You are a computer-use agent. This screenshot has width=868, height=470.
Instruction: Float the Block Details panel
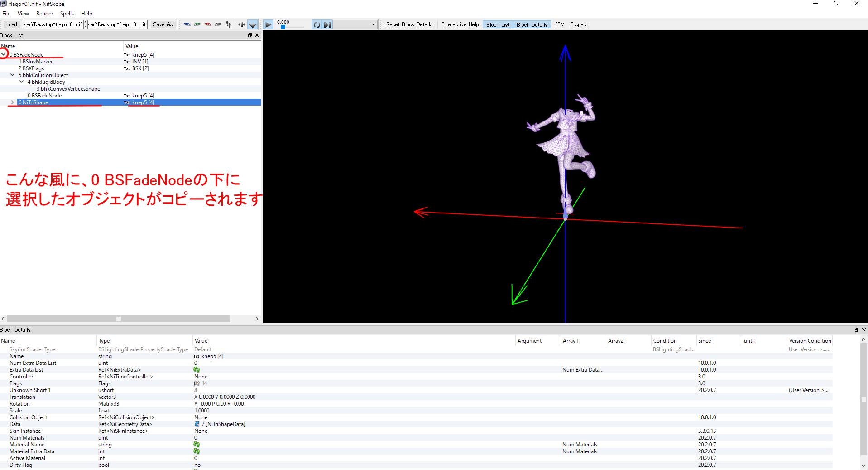pyautogui.click(x=856, y=329)
